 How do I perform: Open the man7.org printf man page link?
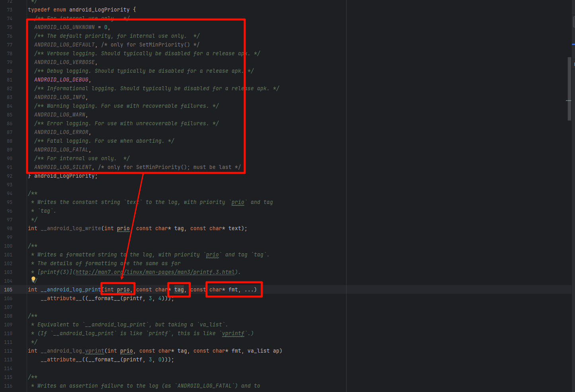pyautogui.click(x=155, y=272)
